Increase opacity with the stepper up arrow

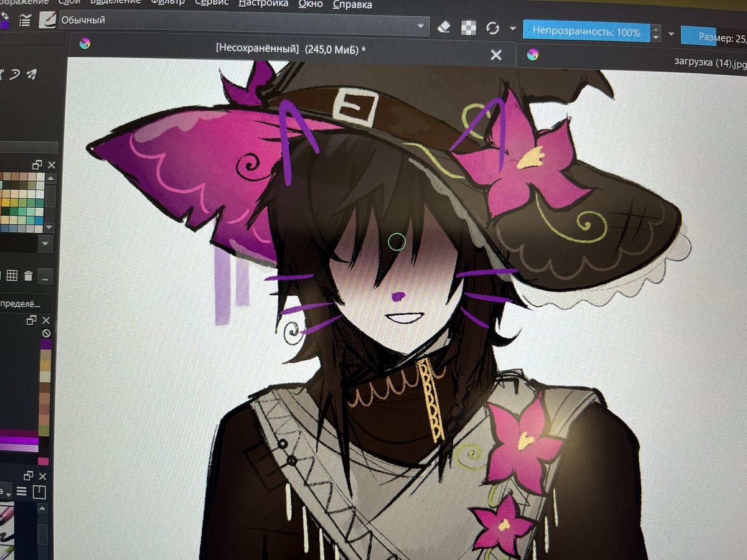click(x=655, y=29)
